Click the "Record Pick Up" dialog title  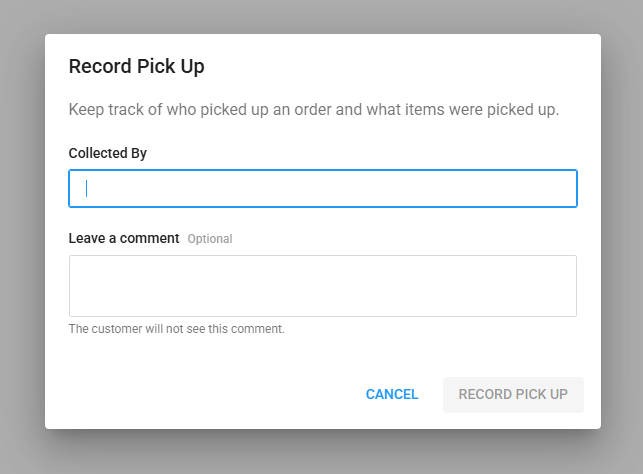click(136, 67)
